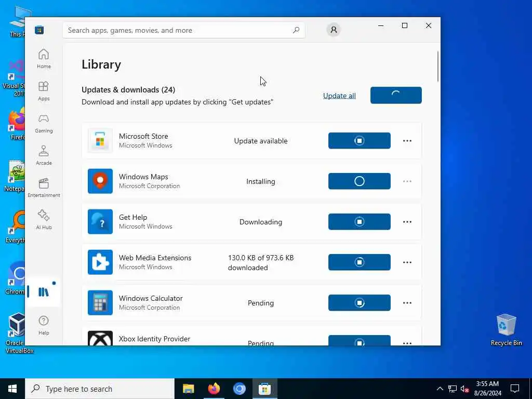Open File Explorer from the taskbar
The image size is (532, 399).
click(188, 389)
